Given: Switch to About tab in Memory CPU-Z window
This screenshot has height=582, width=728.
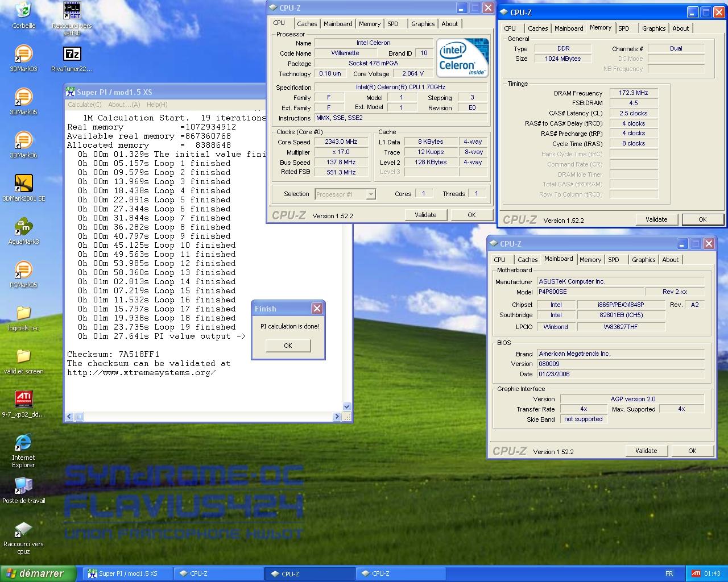Looking at the screenshot, I should tap(681, 28).
